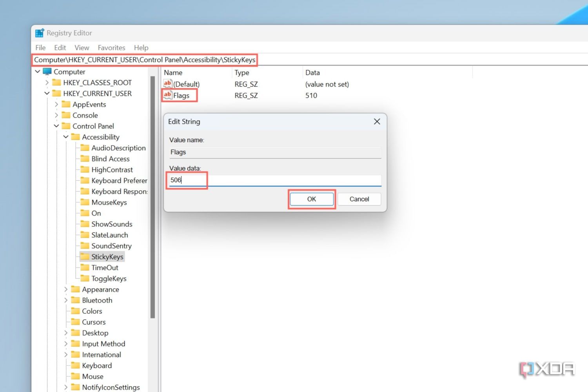588x392 pixels.
Task: Click the Computer monitor icon in tree
Action: coord(47,71)
